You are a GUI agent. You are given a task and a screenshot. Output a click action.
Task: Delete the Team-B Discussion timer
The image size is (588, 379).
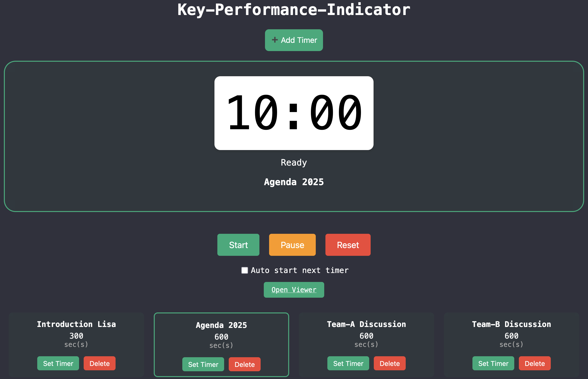[534, 363]
